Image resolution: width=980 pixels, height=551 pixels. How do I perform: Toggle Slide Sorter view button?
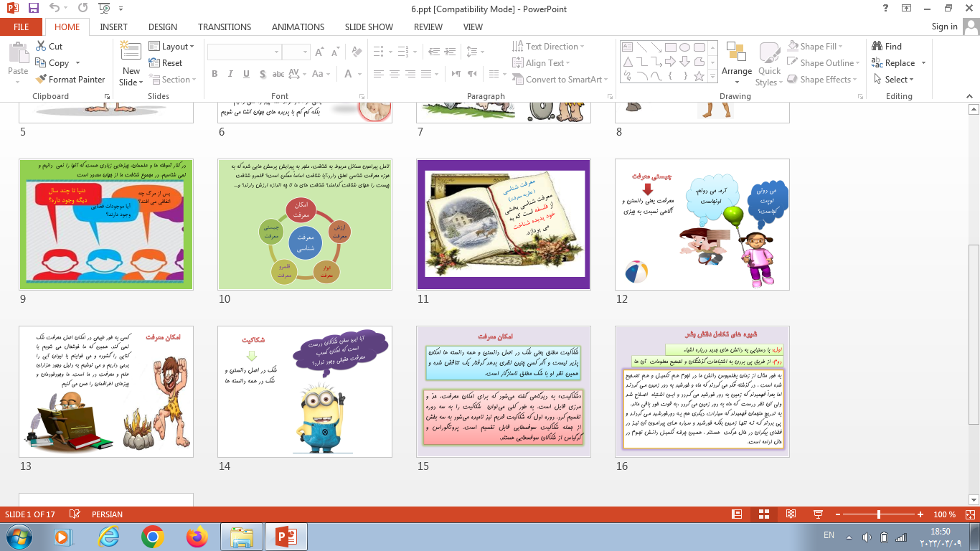point(763,514)
